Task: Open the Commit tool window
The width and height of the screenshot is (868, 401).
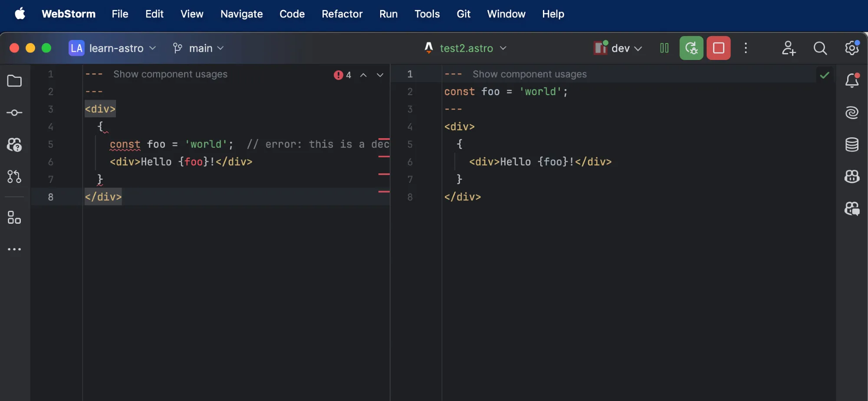Action: 14,113
